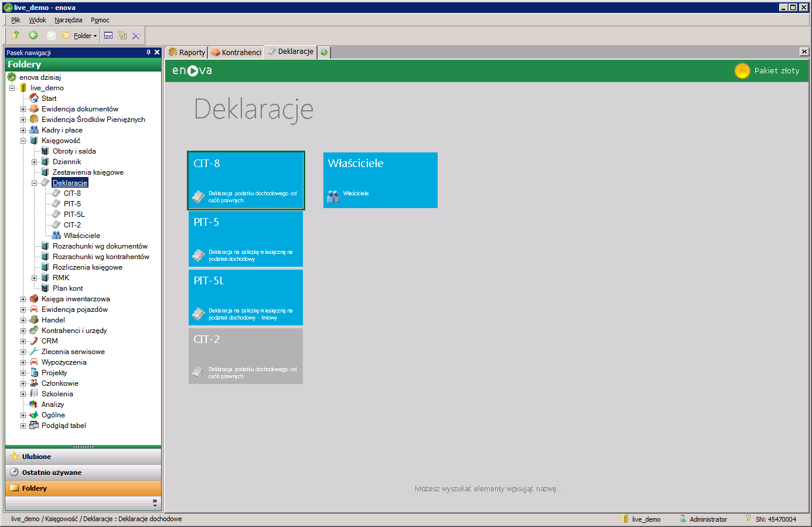
Task: Select Rozliczenia księgowe in the tree
Action: pyautogui.click(x=87, y=267)
